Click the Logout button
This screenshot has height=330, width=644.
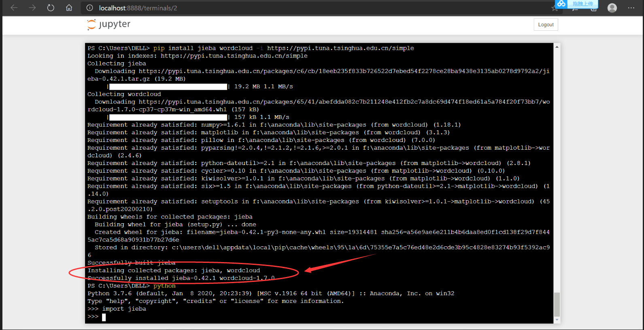[546, 25]
